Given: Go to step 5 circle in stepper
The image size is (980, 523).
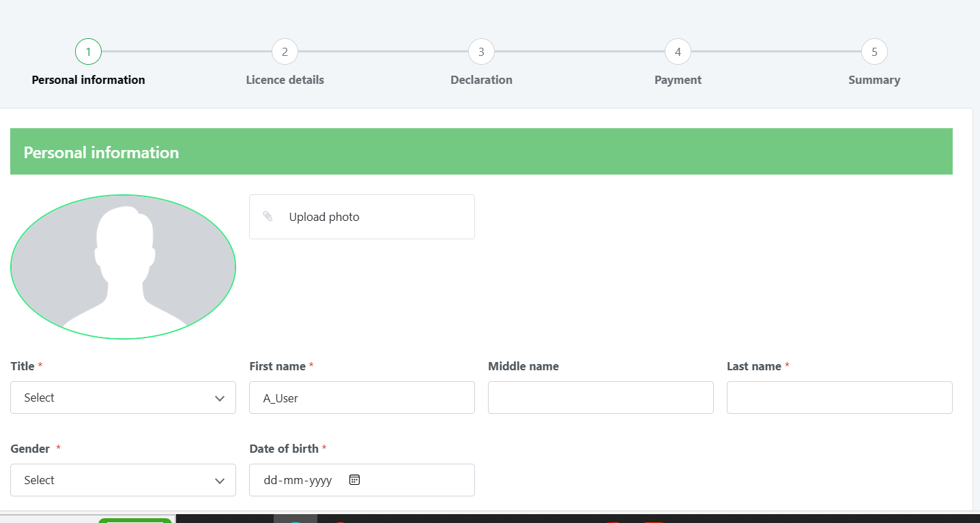Looking at the screenshot, I should 874,52.
